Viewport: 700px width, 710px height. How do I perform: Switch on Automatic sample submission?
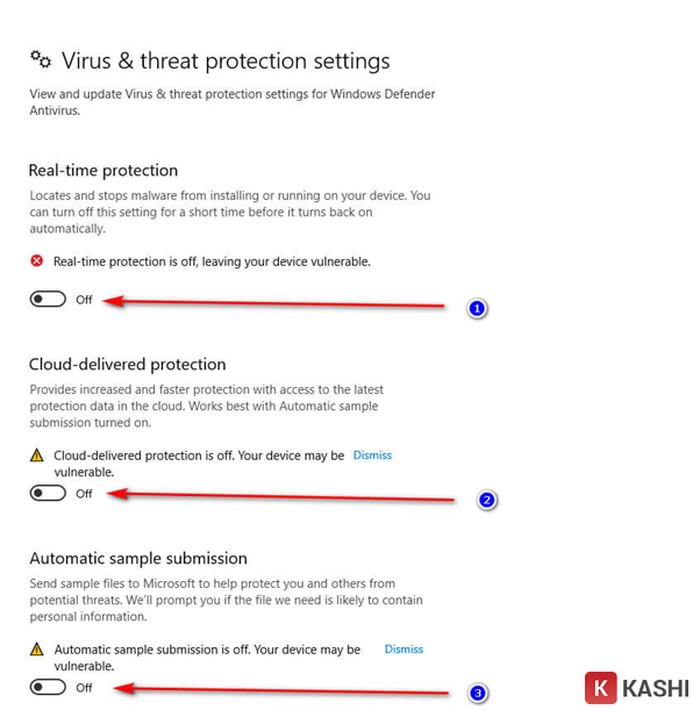(x=47, y=687)
